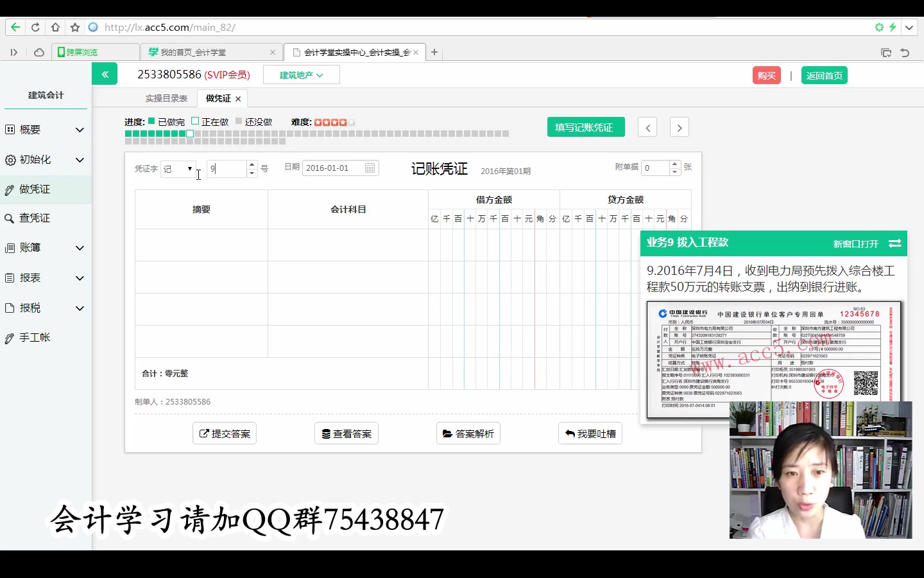Open the 建筑地产 dropdown
This screenshot has width=924, height=578.
point(301,75)
